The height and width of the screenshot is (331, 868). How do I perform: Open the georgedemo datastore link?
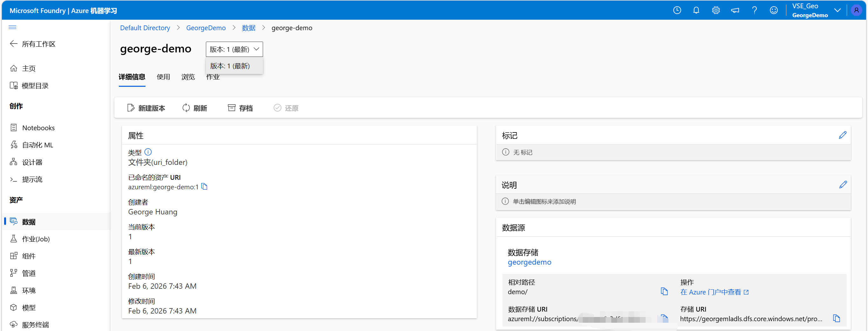pos(529,262)
